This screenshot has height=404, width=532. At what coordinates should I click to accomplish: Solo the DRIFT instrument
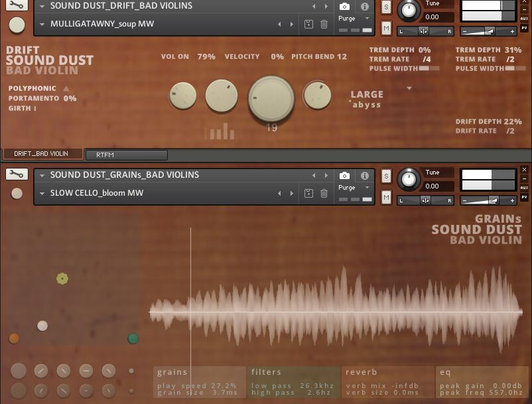tap(386, 7)
